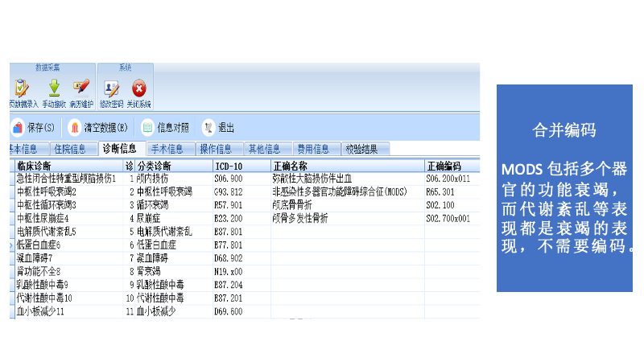Go to the 费用信息 tab

tap(312, 149)
